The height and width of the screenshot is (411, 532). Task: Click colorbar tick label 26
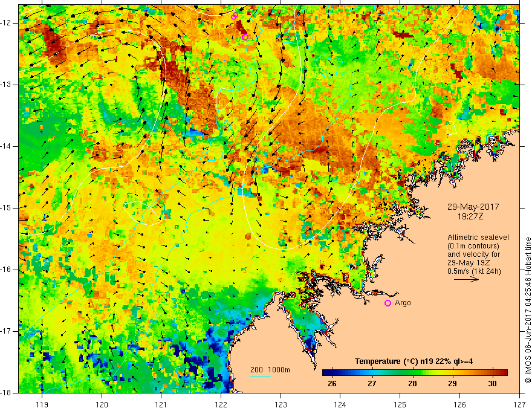(332, 384)
